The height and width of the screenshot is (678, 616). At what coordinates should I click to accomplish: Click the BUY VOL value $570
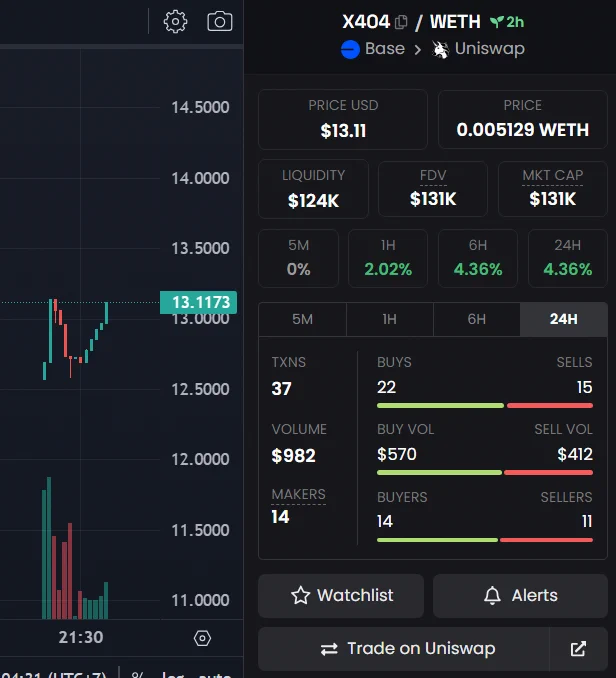396,454
